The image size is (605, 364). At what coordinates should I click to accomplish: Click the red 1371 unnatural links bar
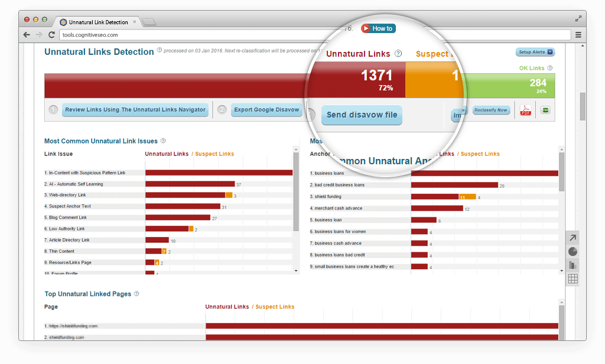225,85
